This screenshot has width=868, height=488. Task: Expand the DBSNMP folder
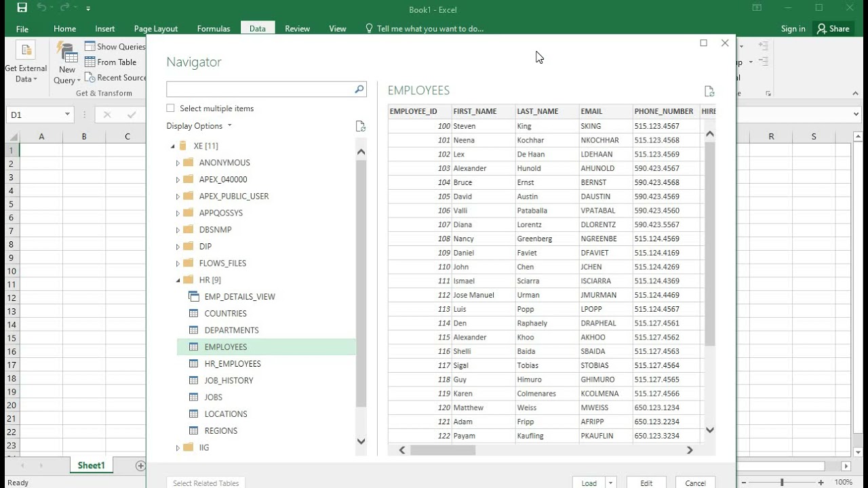[x=178, y=230]
